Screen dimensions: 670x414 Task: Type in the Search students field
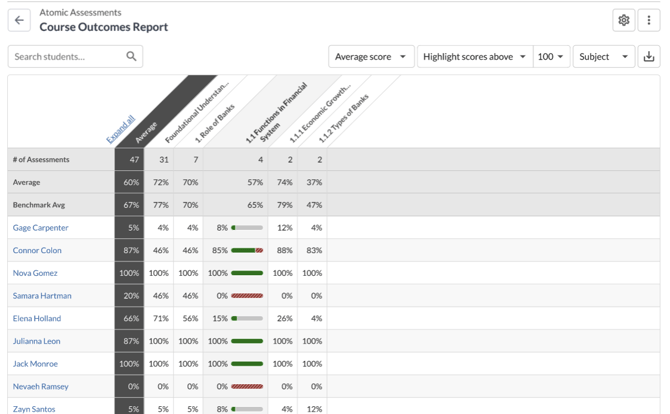68,57
